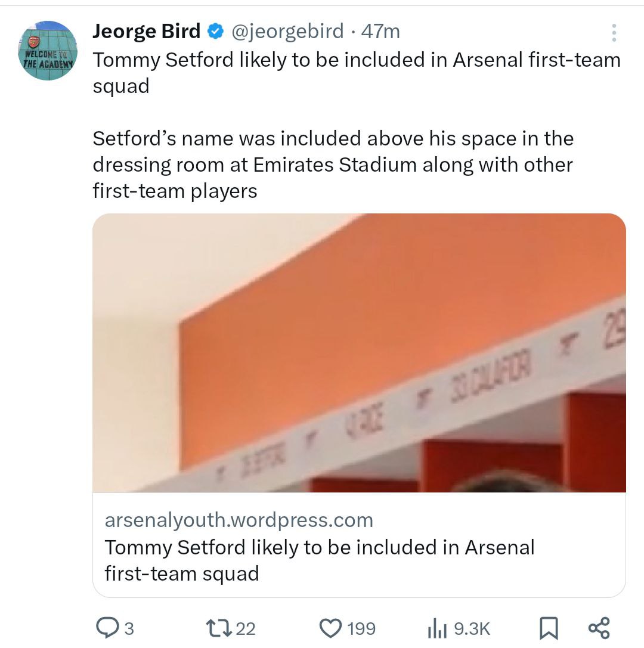The width and height of the screenshot is (644, 648).
Task: Open Jeorge Bird's profile by display name
Action: point(146,30)
